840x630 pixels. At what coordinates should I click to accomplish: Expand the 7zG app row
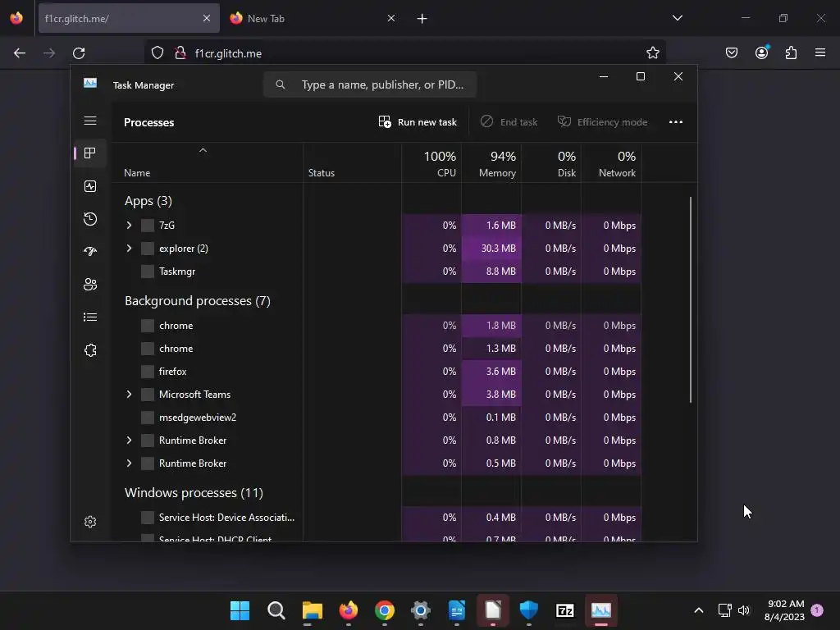tap(129, 225)
